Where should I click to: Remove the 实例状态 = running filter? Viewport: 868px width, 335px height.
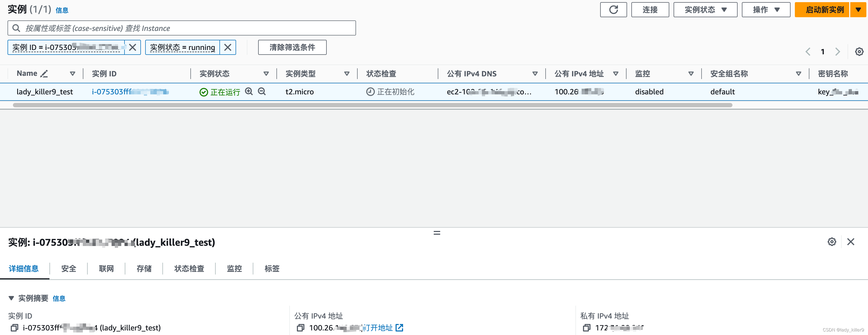point(228,47)
